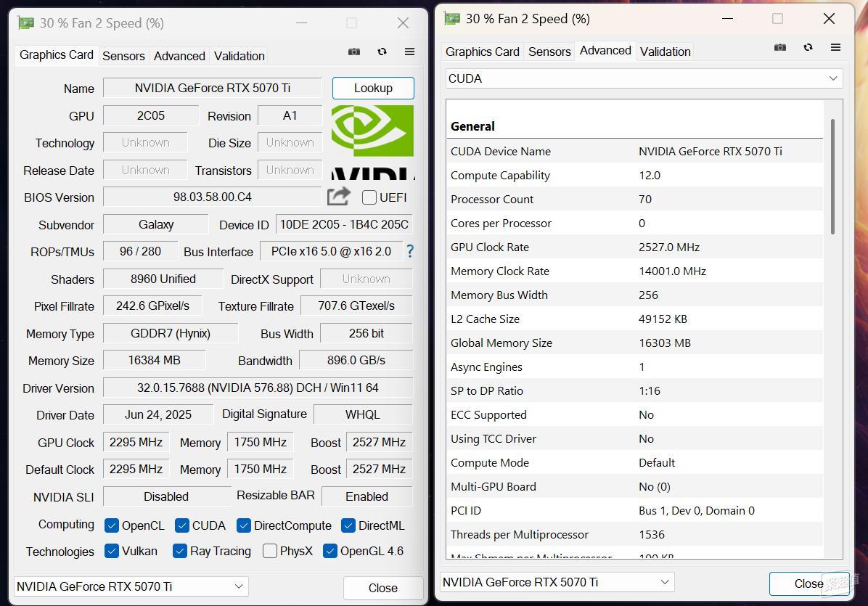Toggle the PhysX checkbox
Screen dimensions: 868x606
(269, 551)
